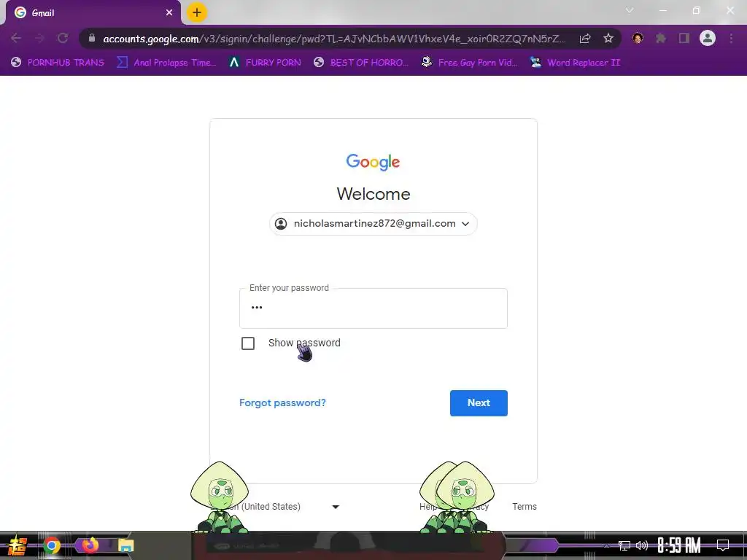Click Chrome icon on taskbar
Image resolution: width=747 pixels, height=560 pixels.
52,545
